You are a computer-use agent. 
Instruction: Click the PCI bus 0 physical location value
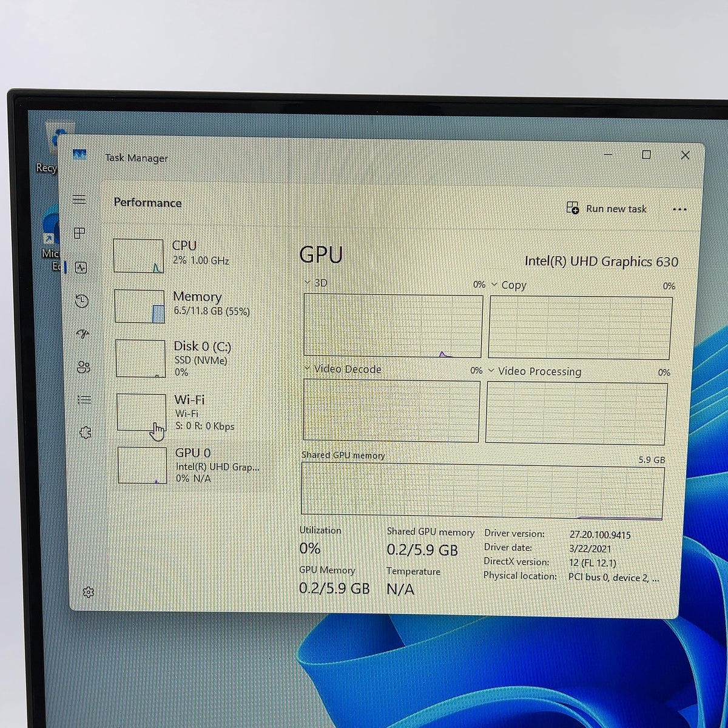(x=613, y=578)
